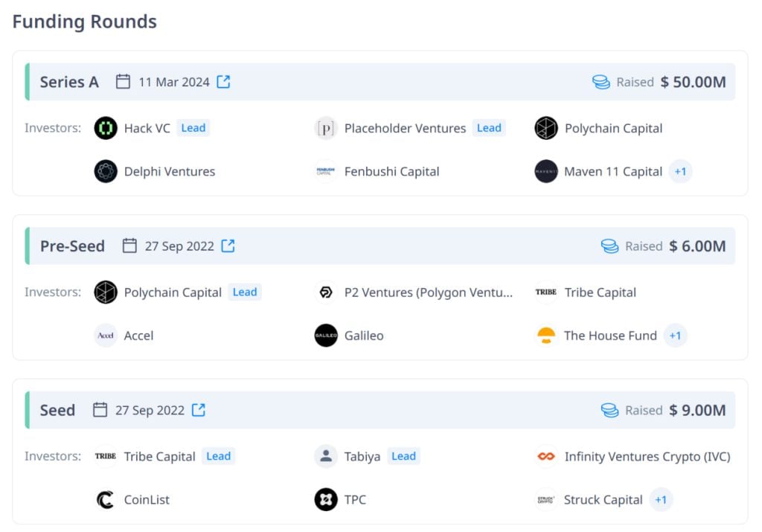The image size is (762, 532).
Task: Click Lead badge next to Placeholder Ventures
Action: click(489, 128)
